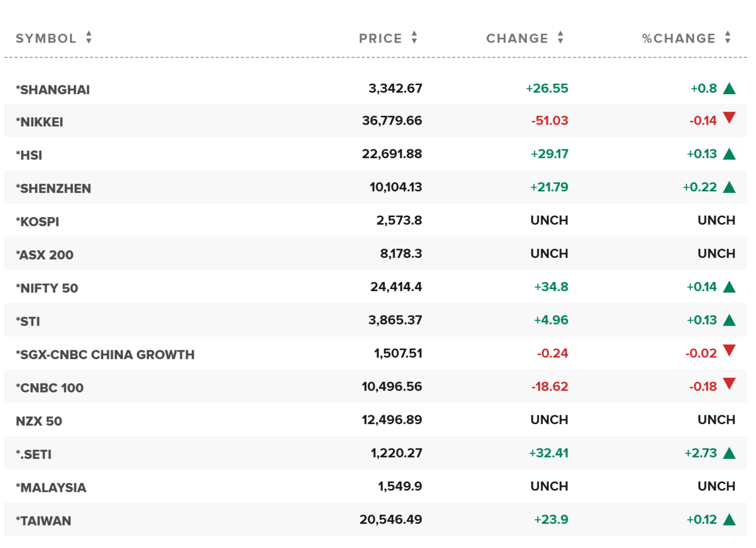Select the NZX 50 symbol
Screen dimensions: 756x548
point(39,421)
